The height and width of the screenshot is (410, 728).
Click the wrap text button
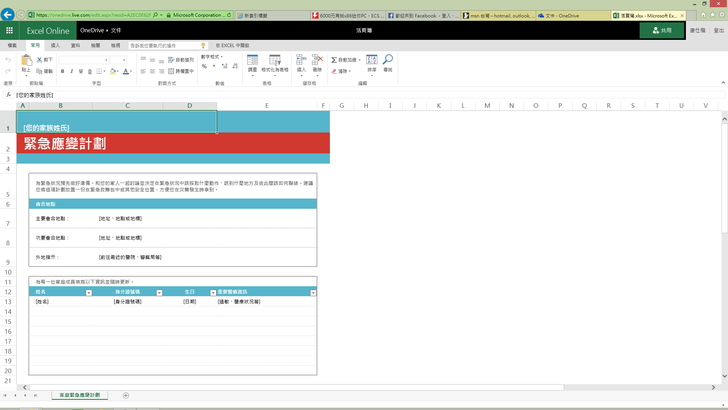[x=181, y=60]
